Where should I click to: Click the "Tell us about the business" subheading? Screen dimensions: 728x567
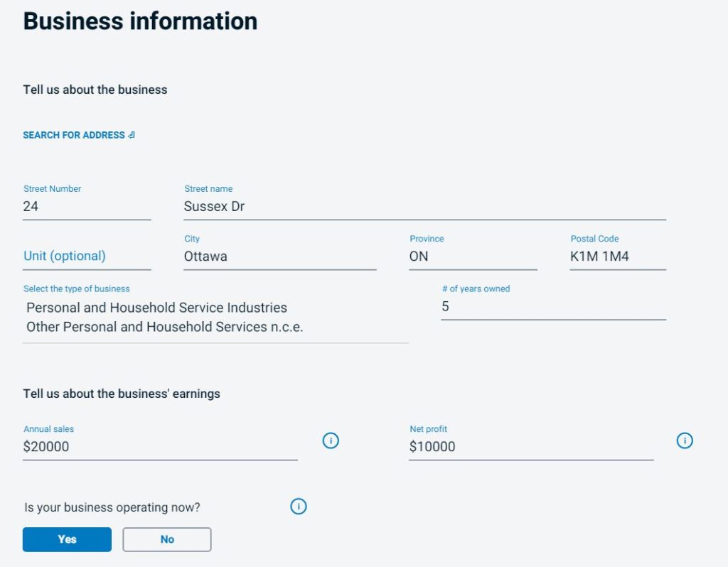point(95,90)
